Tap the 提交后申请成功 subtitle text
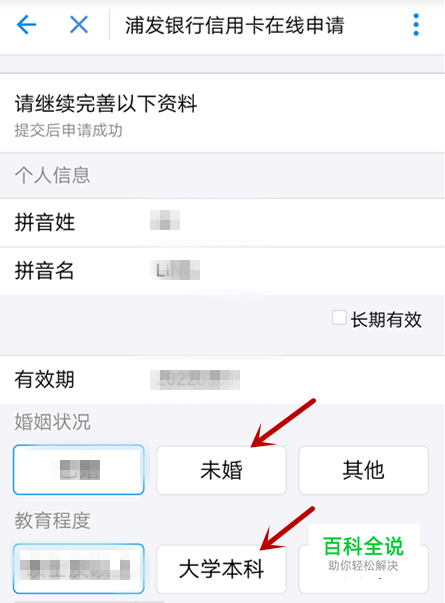Screen dimensions: 445x603 click(68, 130)
